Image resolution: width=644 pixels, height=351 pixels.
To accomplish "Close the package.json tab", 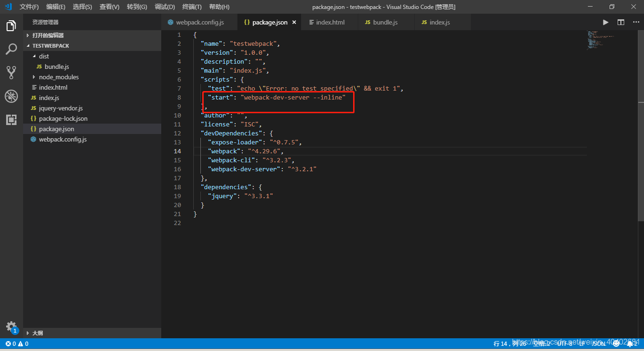I will 294,23.
